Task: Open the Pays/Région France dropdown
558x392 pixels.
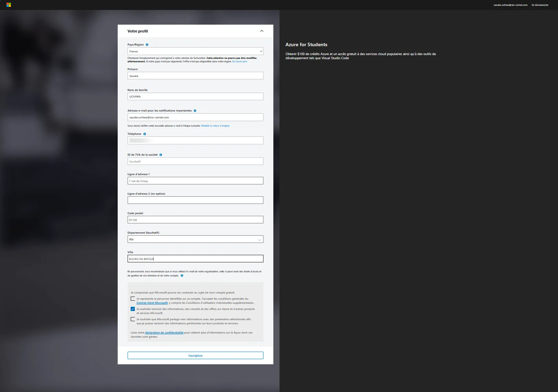Action: click(x=195, y=51)
